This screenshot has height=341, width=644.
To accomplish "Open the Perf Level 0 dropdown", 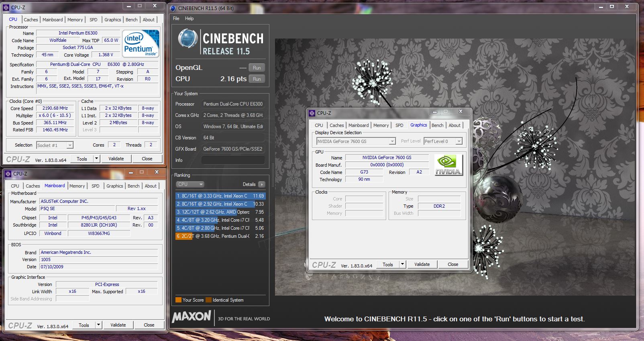I will coord(459,141).
